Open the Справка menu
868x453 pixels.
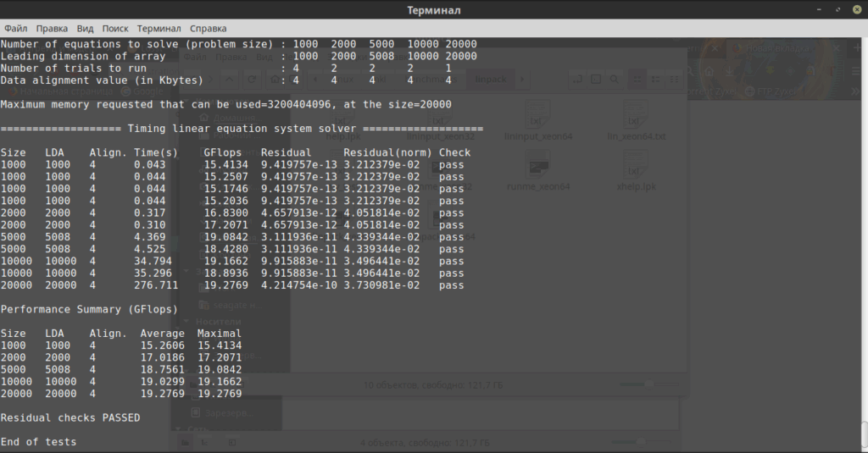click(x=209, y=28)
